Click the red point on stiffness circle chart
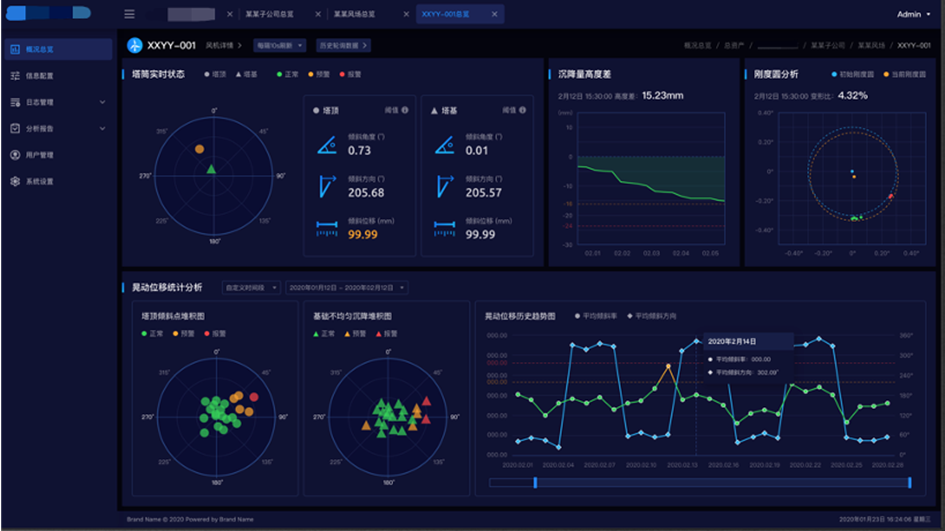This screenshot has width=945, height=531. pyautogui.click(x=890, y=196)
